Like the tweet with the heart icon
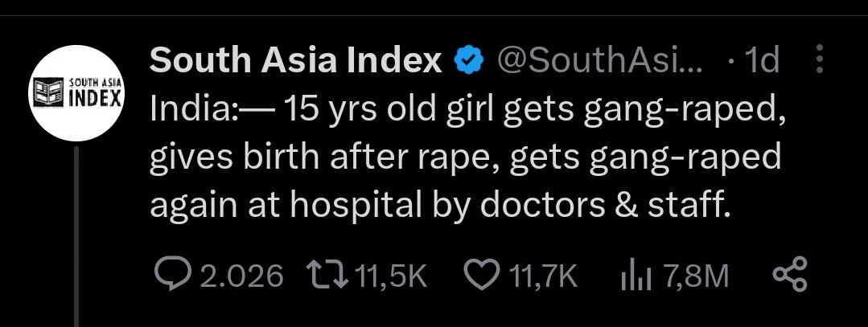This screenshot has width=868, height=327. pos(483,276)
